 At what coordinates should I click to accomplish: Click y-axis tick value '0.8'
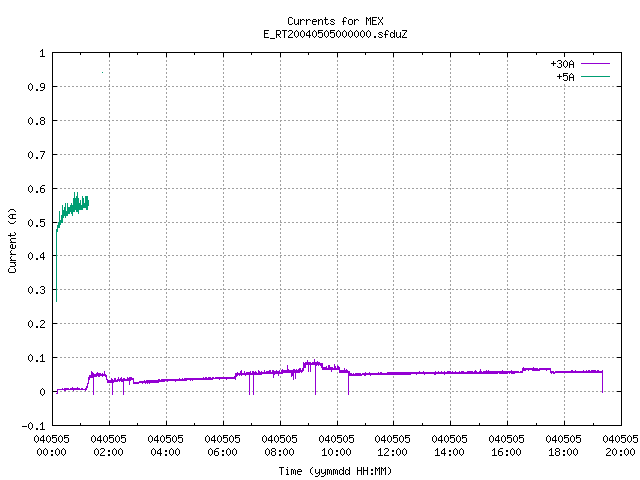[36, 121]
